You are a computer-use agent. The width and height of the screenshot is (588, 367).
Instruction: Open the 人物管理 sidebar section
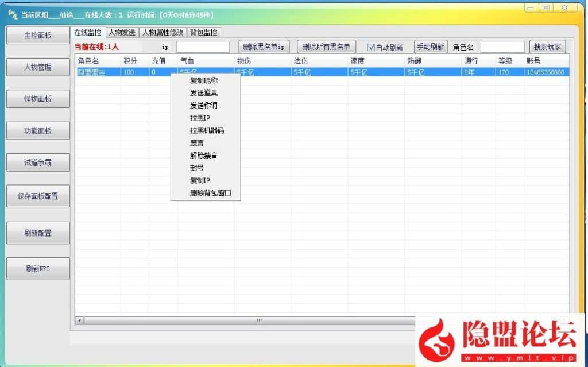(38, 67)
